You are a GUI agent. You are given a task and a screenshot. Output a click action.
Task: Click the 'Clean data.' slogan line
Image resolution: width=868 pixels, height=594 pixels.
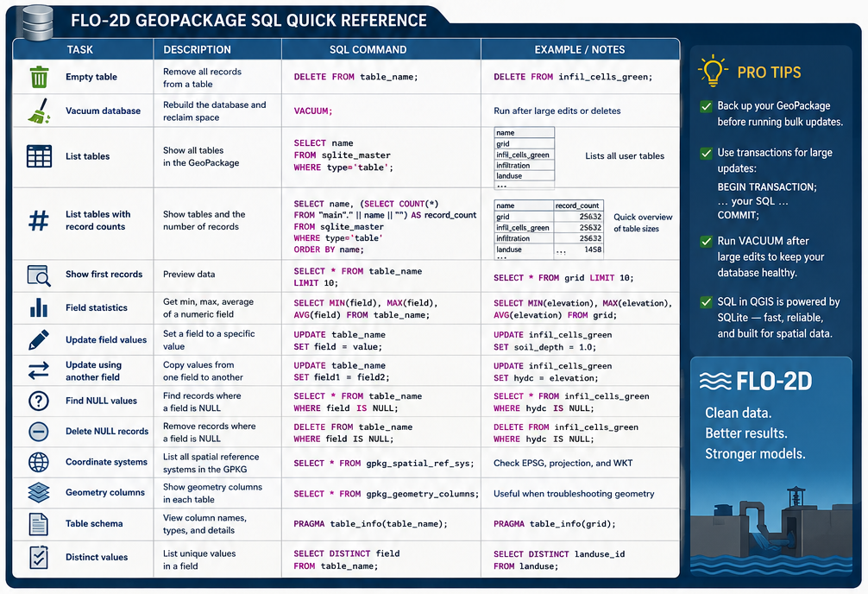click(x=738, y=414)
